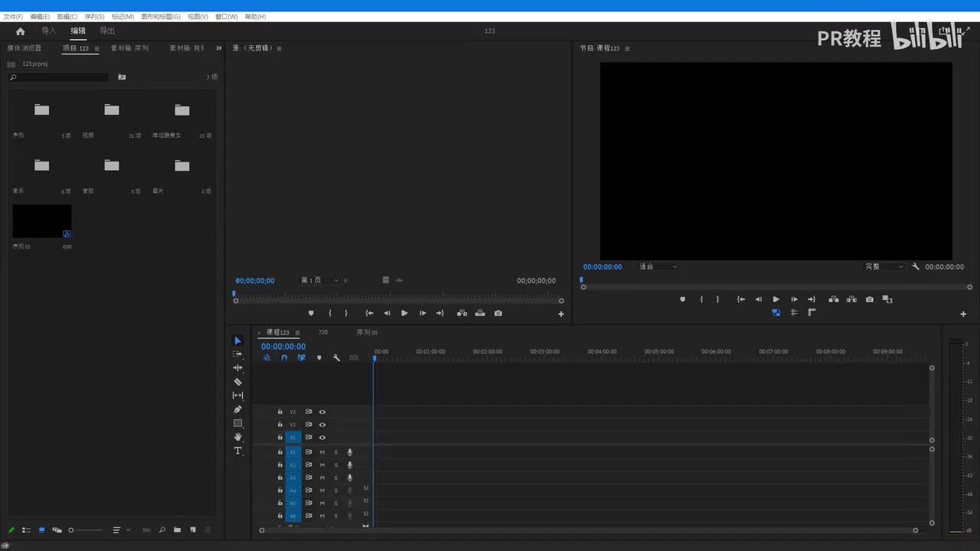
Task: Open the timeline wrench display settings
Action: (336, 357)
